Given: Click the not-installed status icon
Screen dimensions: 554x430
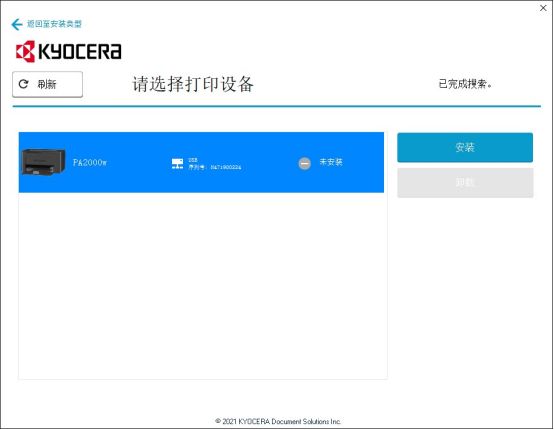Looking at the screenshot, I should tap(305, 163).
